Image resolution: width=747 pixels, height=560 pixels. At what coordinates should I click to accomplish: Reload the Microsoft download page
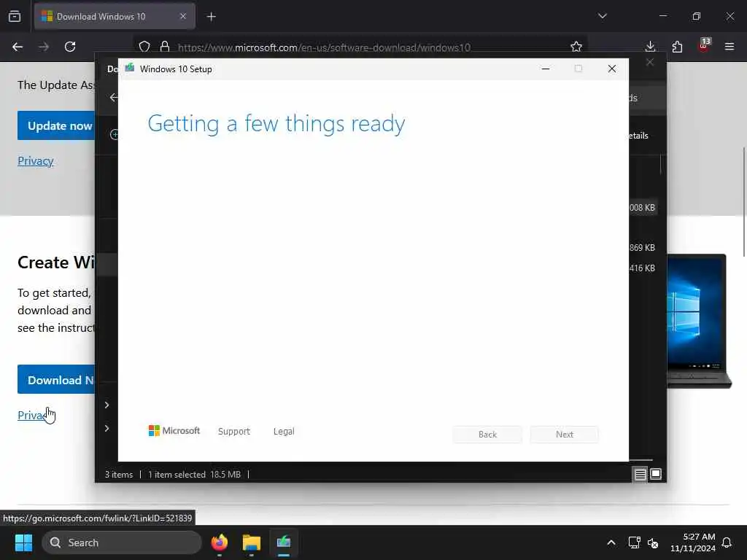70,47
